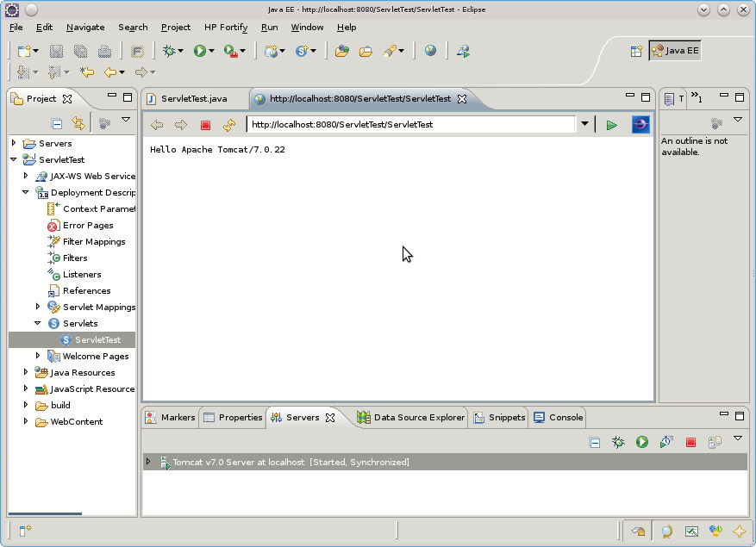Select the Java EE perspective button
Viewport: 756px width, 547px height.
point(675,51)
